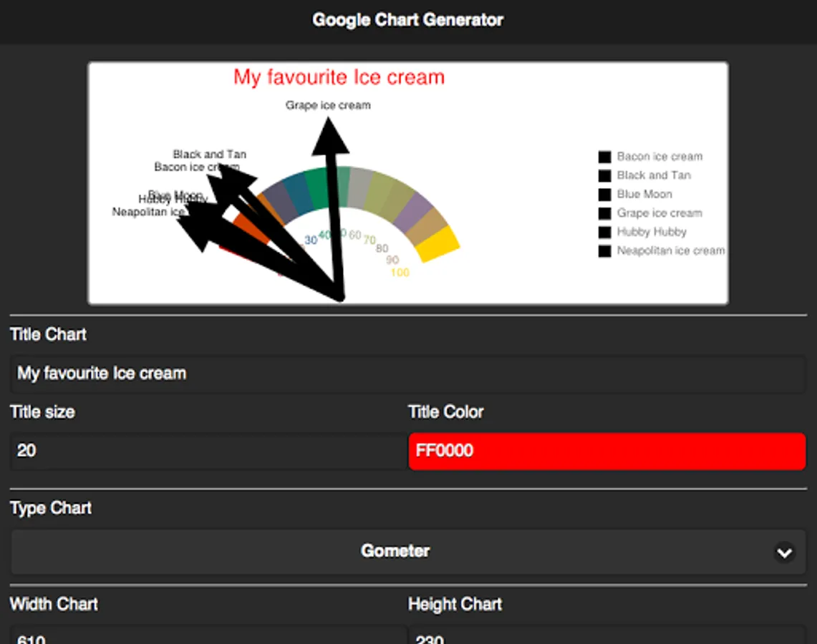Click the Hubby Hubby legend square
817x644 pixels.
[604, 232]
